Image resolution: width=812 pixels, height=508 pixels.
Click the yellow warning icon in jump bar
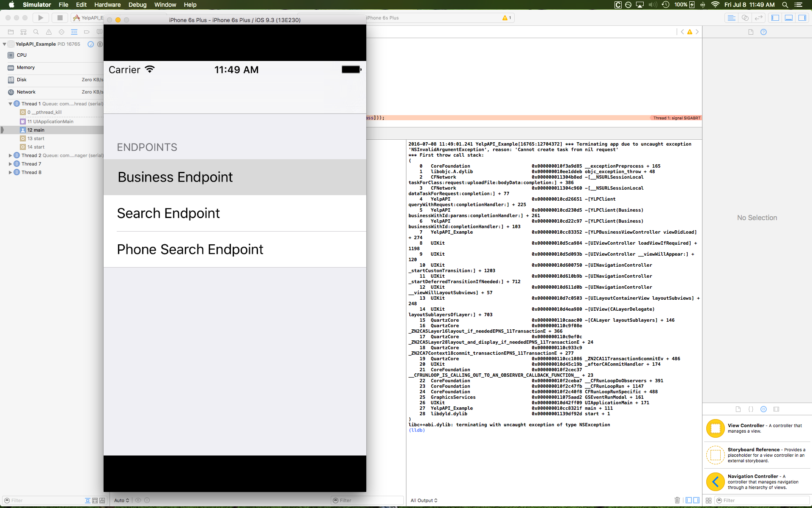[690, 32]
